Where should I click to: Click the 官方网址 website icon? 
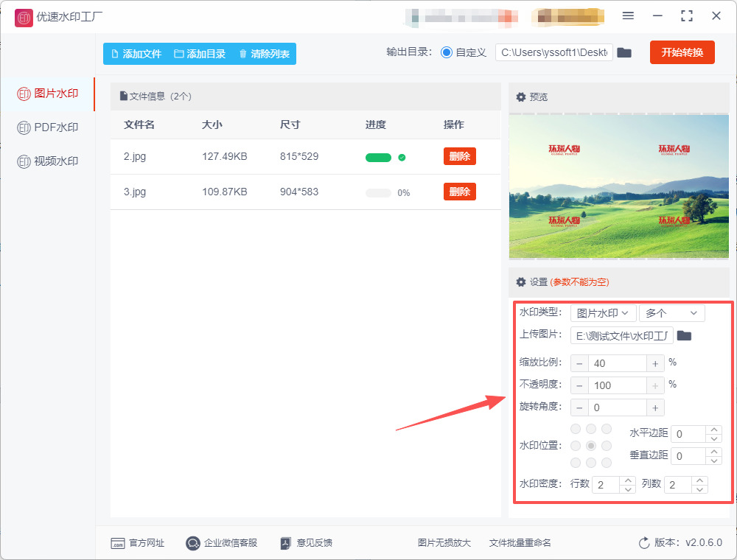coord(118,543)
